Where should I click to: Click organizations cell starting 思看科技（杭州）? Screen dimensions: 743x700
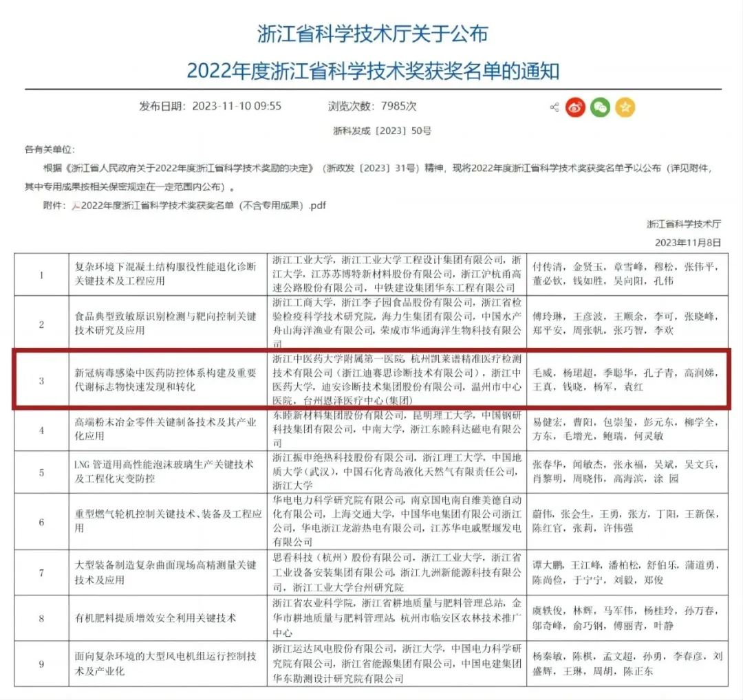[397, 573]
